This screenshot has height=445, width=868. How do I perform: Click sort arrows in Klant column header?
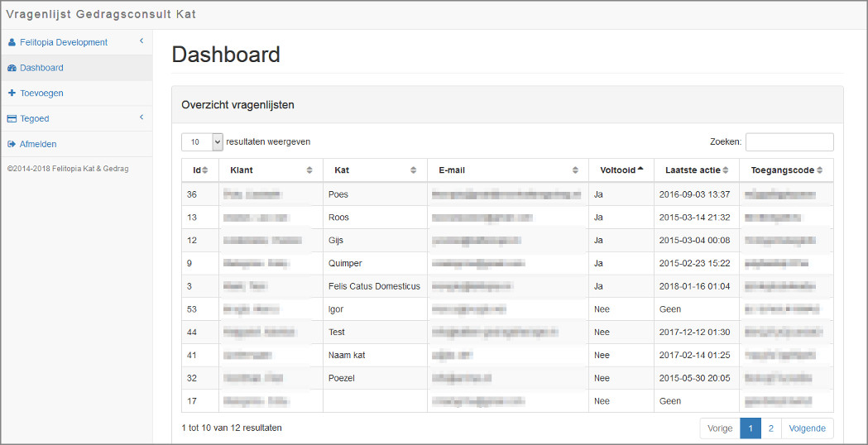(x=309, y=170)
